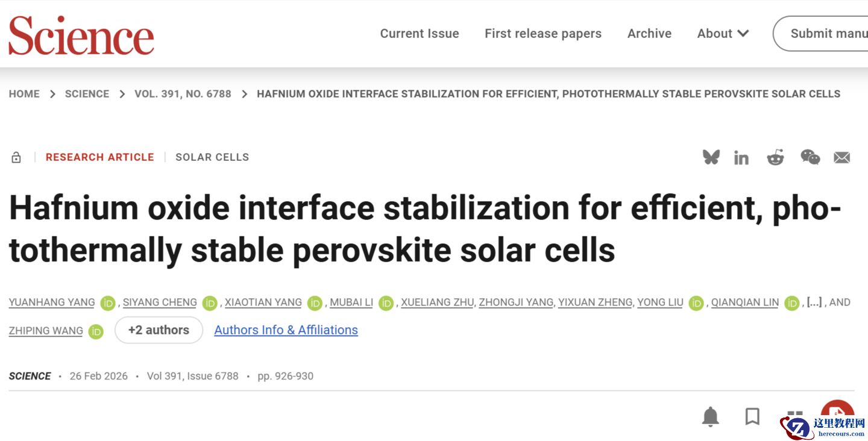Bookmark this article with bookmark icon
This screenshot has height=441, width=868.
tap(752, 416)
